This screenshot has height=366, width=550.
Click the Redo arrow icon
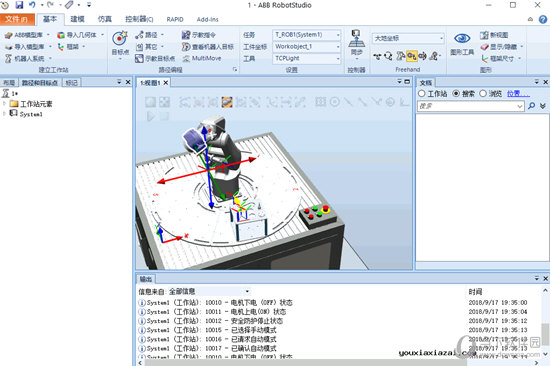point(51,5)
